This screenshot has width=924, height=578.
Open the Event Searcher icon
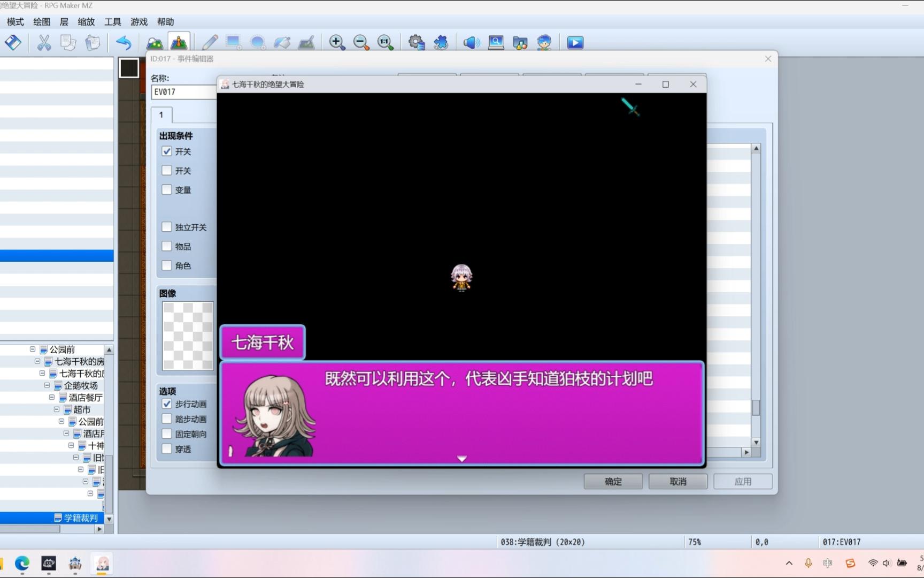click(x=496, y=42)
